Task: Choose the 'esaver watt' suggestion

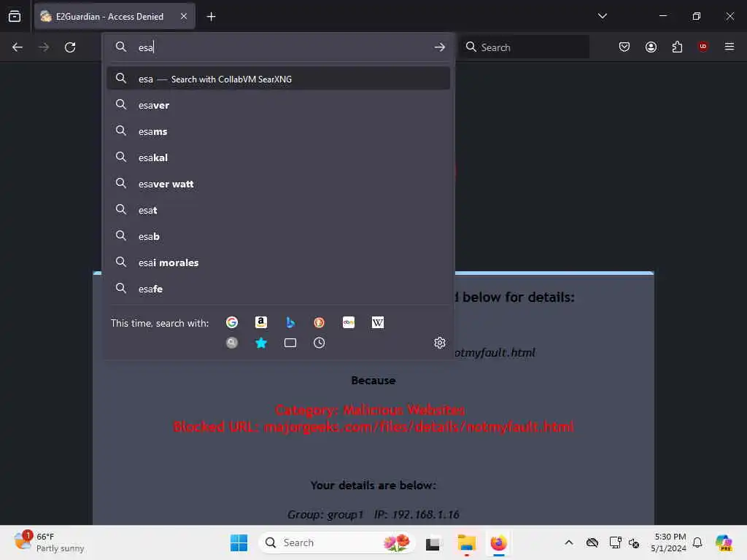Action: tap(279, 184)
